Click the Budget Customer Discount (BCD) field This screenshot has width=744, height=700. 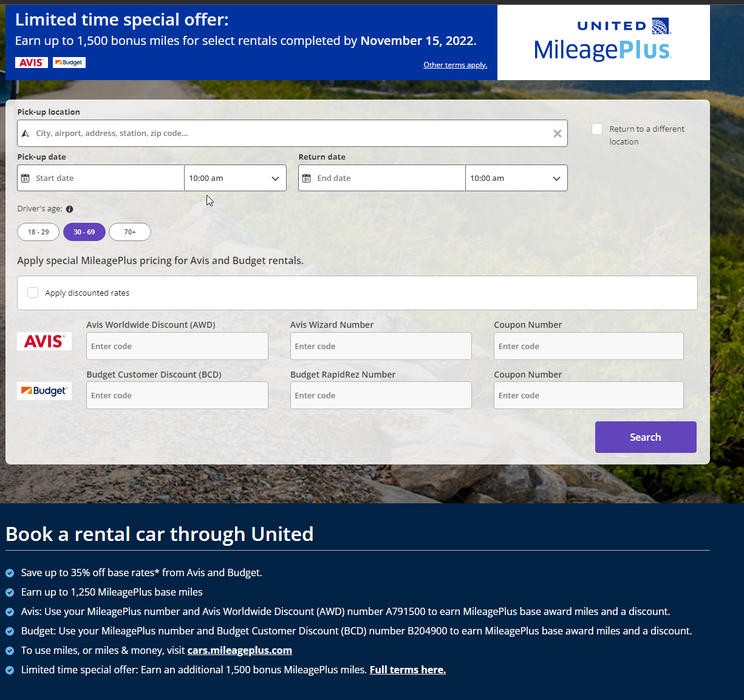177,395
